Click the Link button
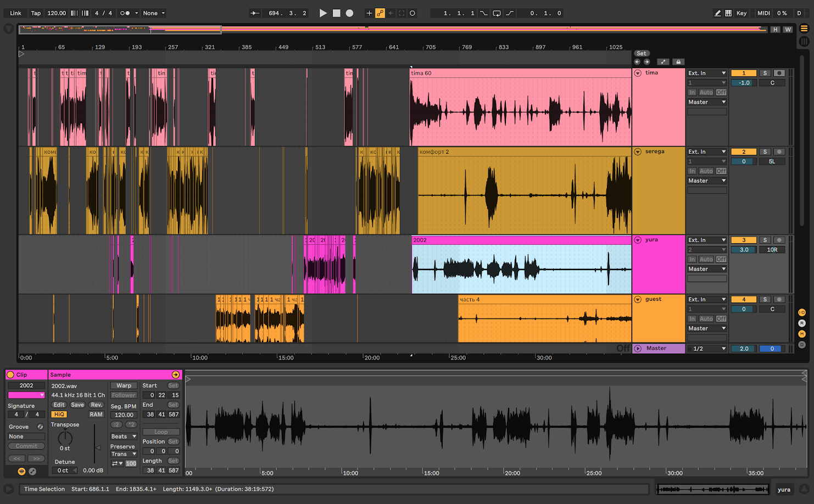Image resolution: width=814 pixels, height=504 pixels. [x=16, y=13]
